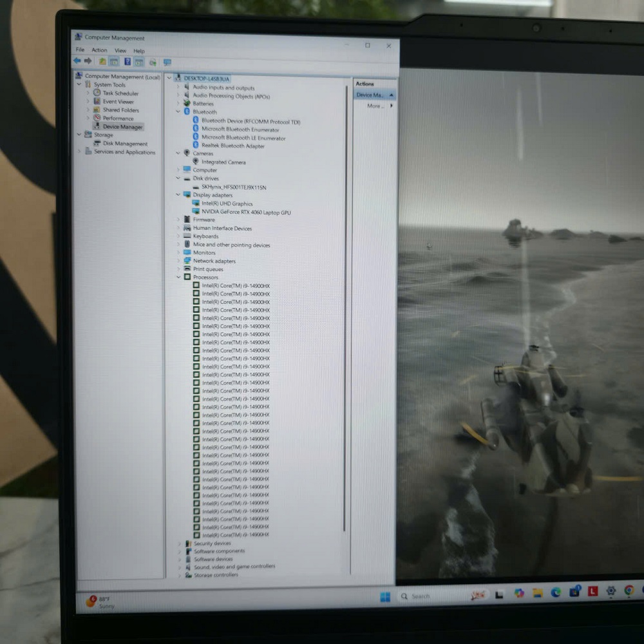This screenshot has width=644, height=644.
Task: Click the Help toolbar icon
Action: [x=127, y=62]
